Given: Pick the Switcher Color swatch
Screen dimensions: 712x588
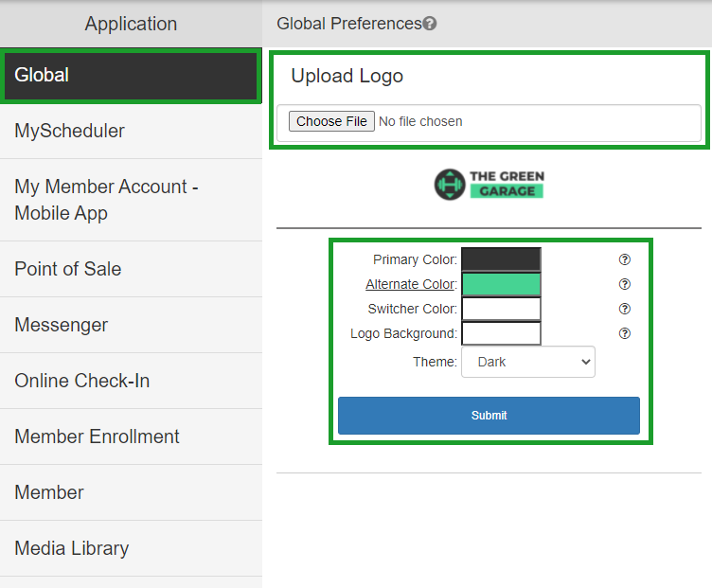Looking at the screenshot, I should coord(501,309).
